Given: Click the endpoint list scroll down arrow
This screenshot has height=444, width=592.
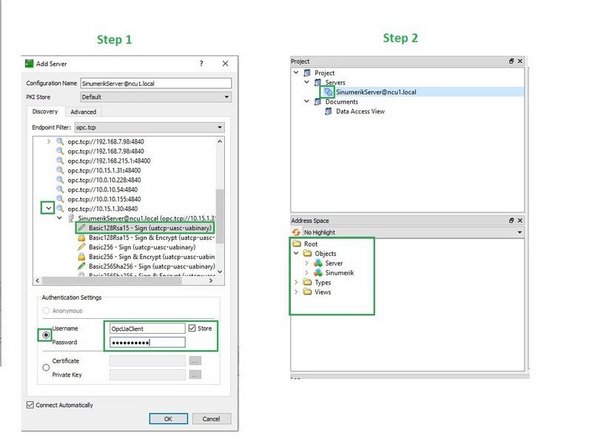Looking at the screenshot, I should click(x=220, y=272).
